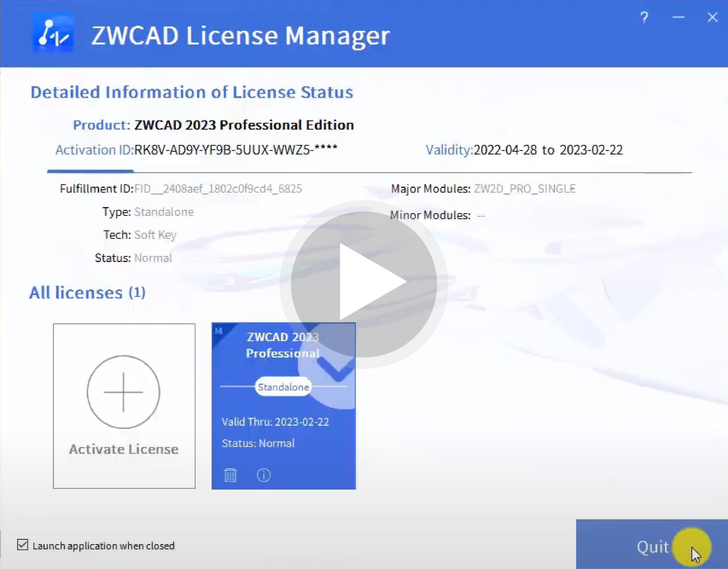This screenshot has width=728, height=569.
Task: Play the video with the center play button
Action: [x=364, y=284]
